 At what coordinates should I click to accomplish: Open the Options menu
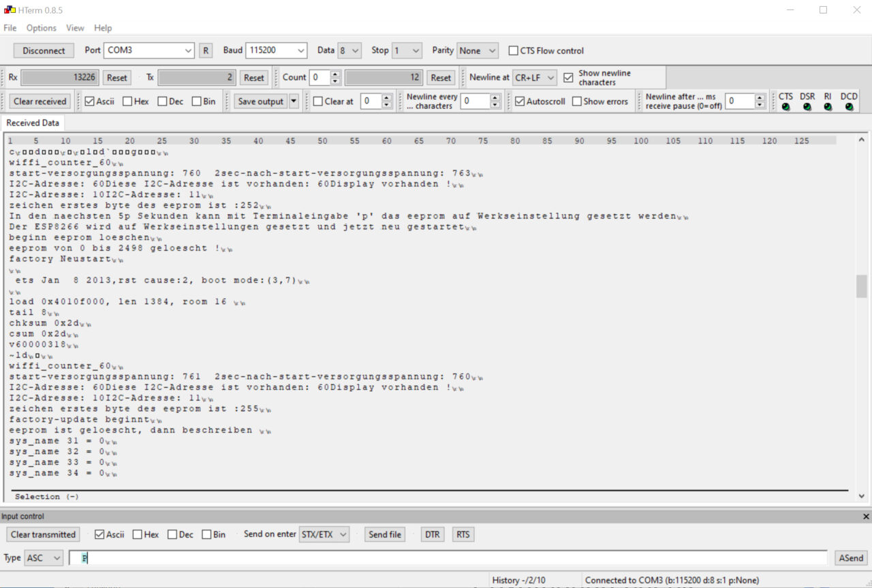click(x=42, y=28)
